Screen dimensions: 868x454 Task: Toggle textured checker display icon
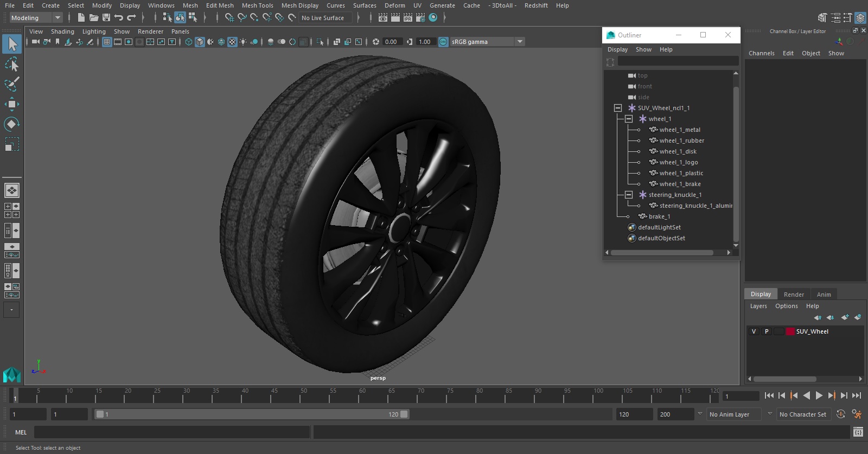[x=232, y=42]
